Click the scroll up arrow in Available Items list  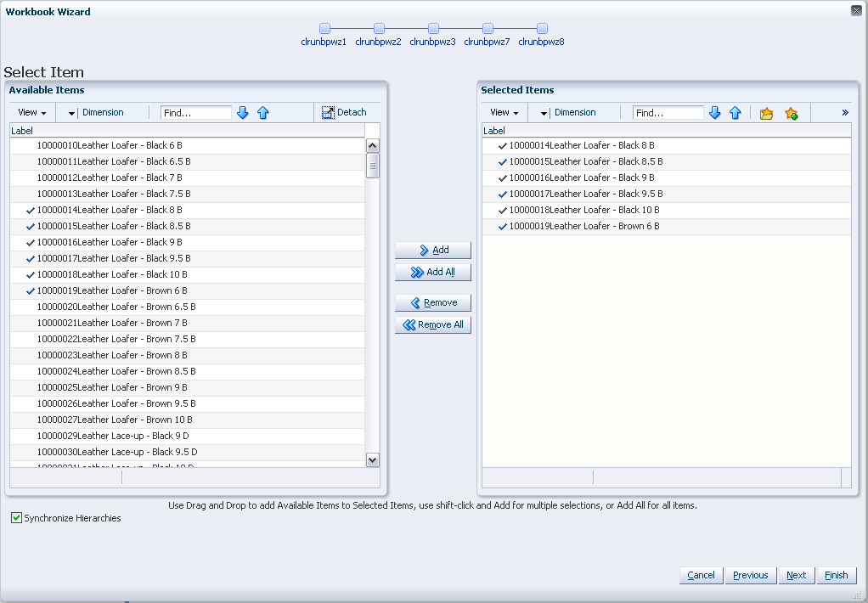373,146
